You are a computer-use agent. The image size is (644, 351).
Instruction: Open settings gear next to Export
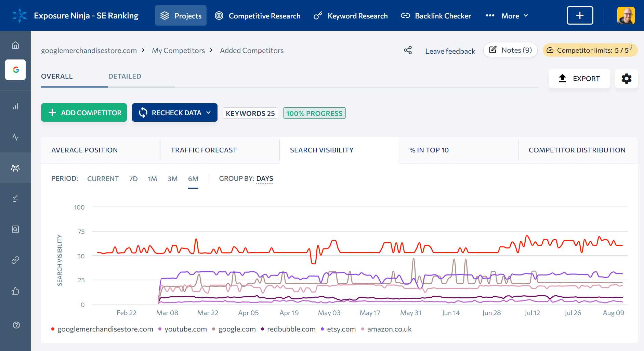tap(626, 79)
